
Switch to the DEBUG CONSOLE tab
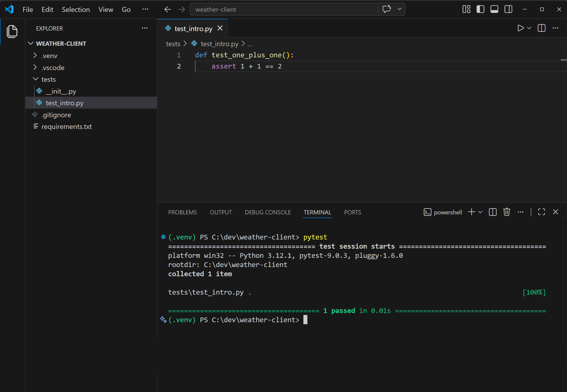pyautogui.click(x=268, y=212)
